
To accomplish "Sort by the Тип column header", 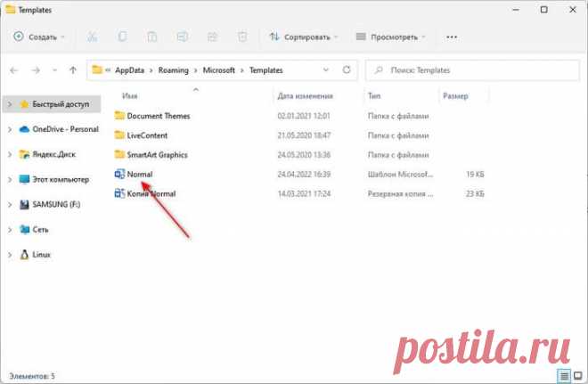I will click(x=374, y=96).
